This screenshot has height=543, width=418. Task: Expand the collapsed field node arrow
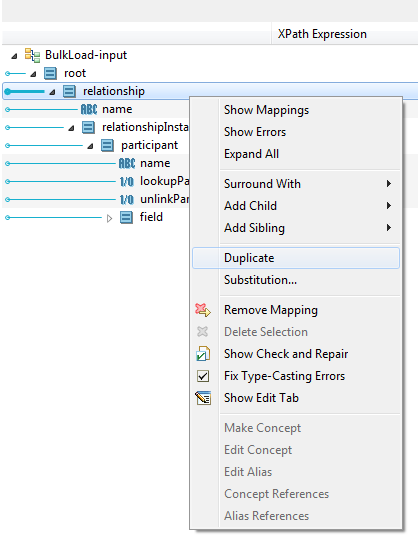coord(109,218)
